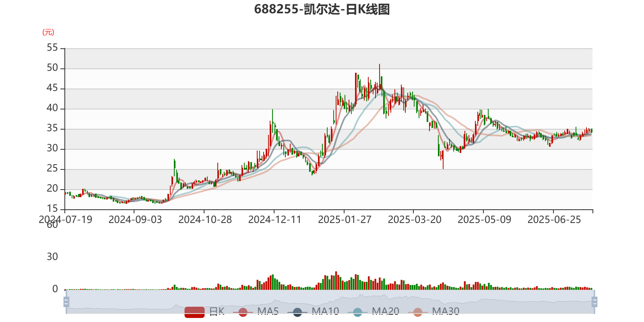Click the volume axis 0 label
644x322 pixels.
pyautogui.click(x=55, y=289)
